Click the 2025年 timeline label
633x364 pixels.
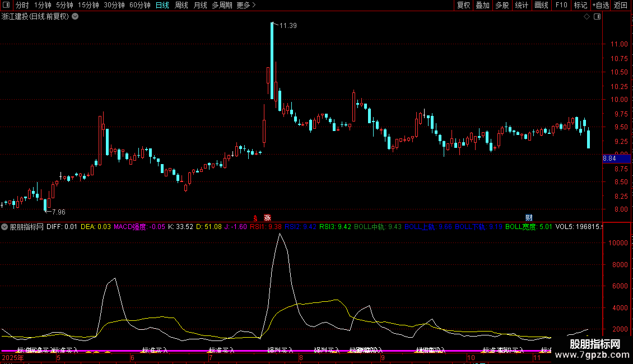[x=12, y=358]
